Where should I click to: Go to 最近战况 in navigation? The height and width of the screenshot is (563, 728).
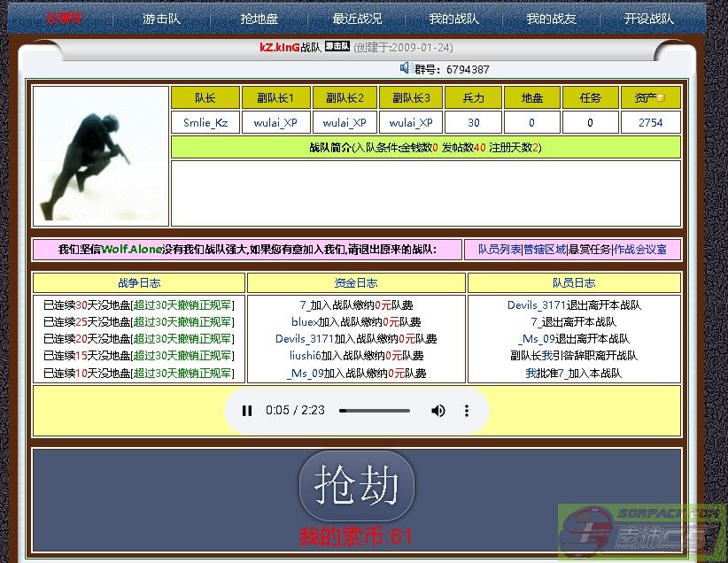click(x=357, y=19)
